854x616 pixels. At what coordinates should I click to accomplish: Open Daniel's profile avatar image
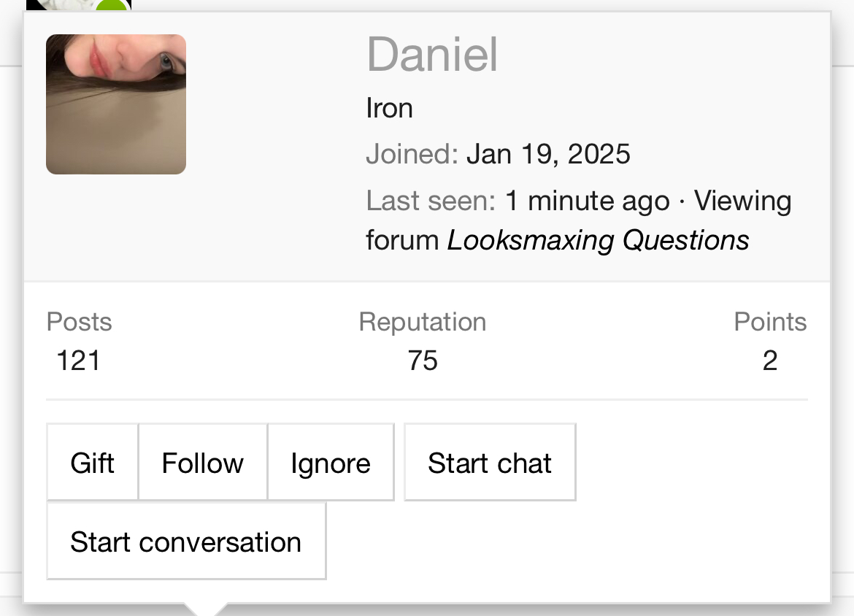pyautogui.click(x=116, y=104)
